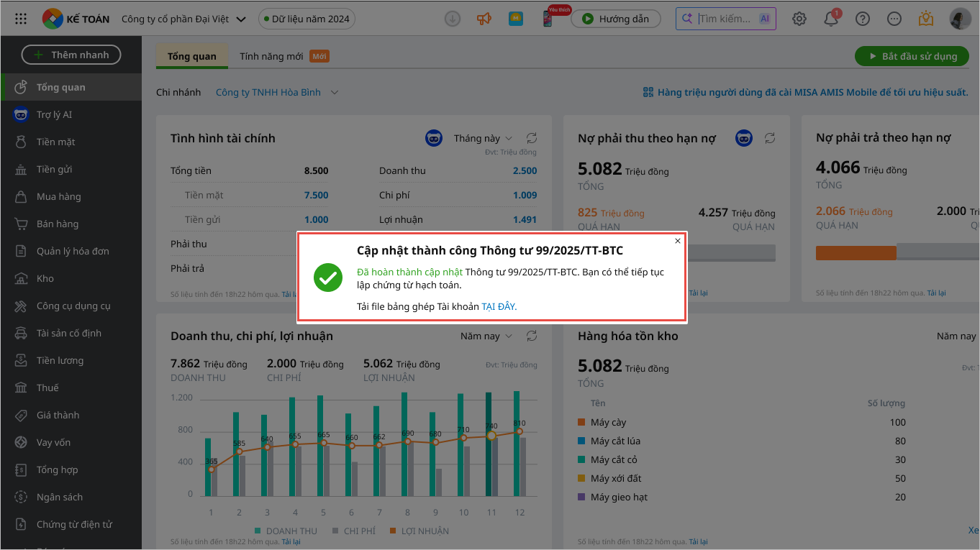The image size is (980, 550).
Task: Open Bán hàng in the sidebar
Action: 58,224
